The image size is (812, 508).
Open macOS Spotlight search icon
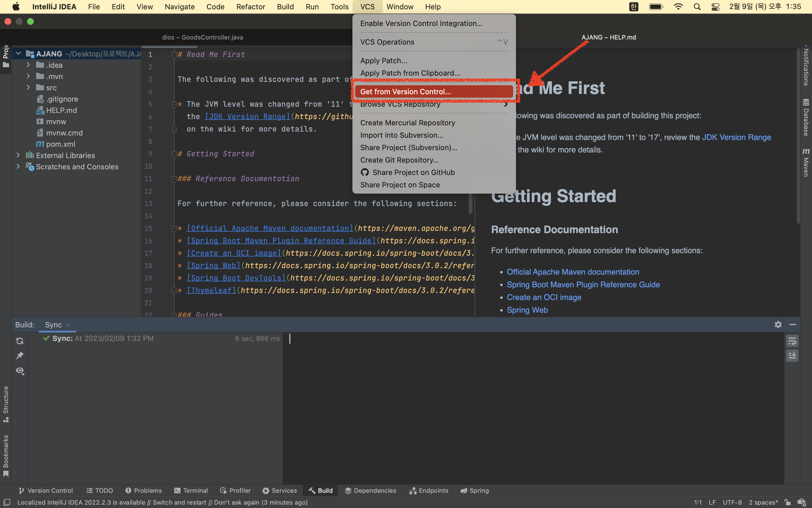coord(697,7)
